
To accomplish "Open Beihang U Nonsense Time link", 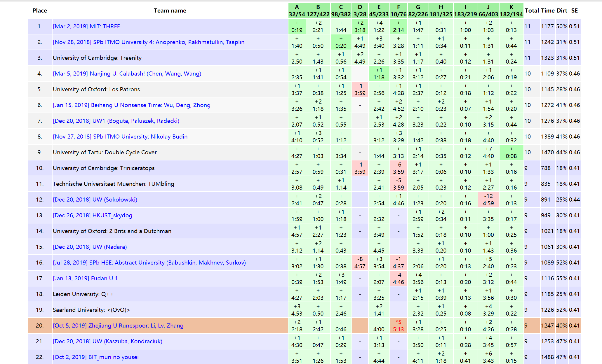I will [132, 105].
